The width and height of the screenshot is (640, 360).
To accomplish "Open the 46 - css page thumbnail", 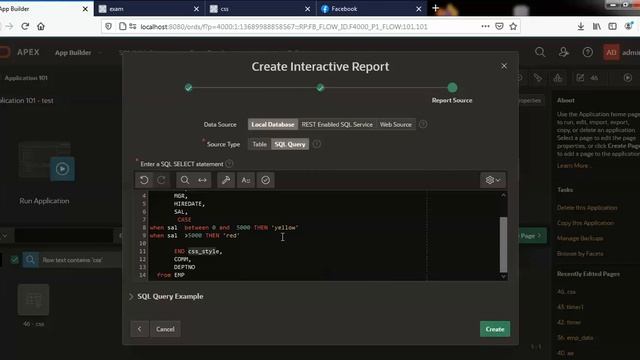I will click(x=33, y=300).
